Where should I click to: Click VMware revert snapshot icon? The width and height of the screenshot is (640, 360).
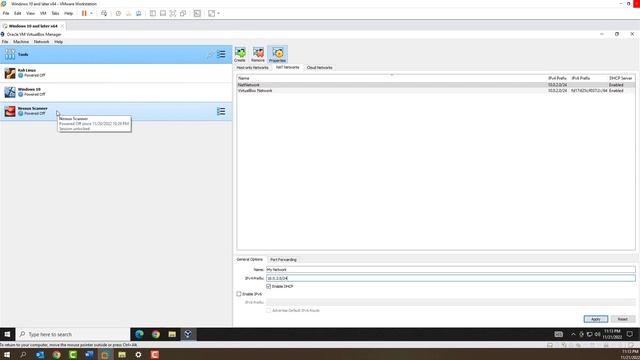(x=129, y=13)
